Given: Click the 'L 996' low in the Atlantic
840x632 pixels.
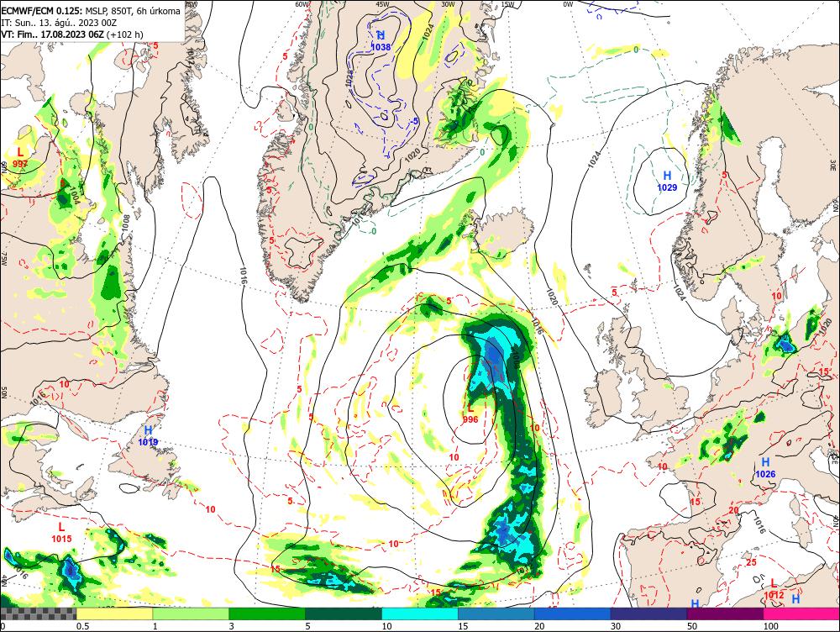Looking at the screenshot, I should [470, 413].
